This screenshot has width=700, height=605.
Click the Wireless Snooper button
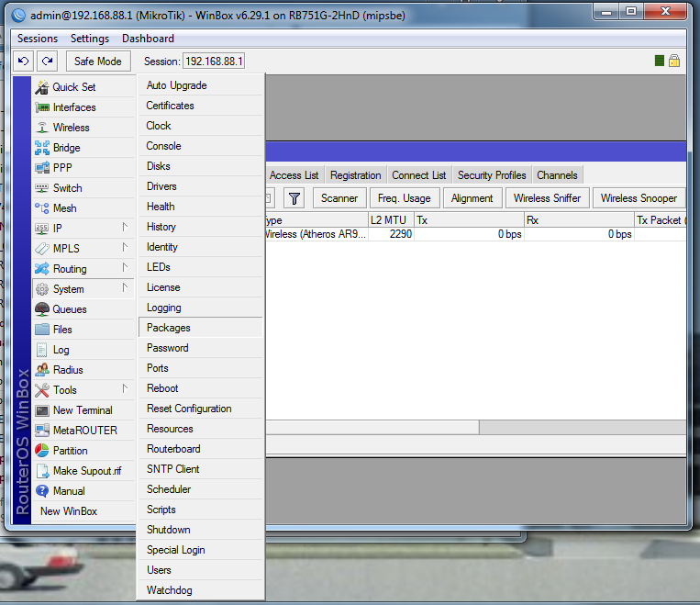click(x=639, y=198)
